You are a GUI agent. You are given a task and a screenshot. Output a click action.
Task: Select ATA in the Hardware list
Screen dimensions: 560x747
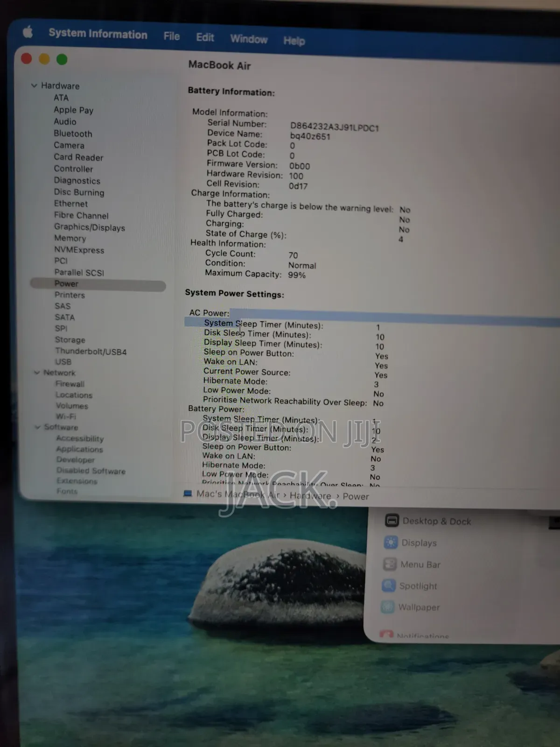(x=61, y=98)
